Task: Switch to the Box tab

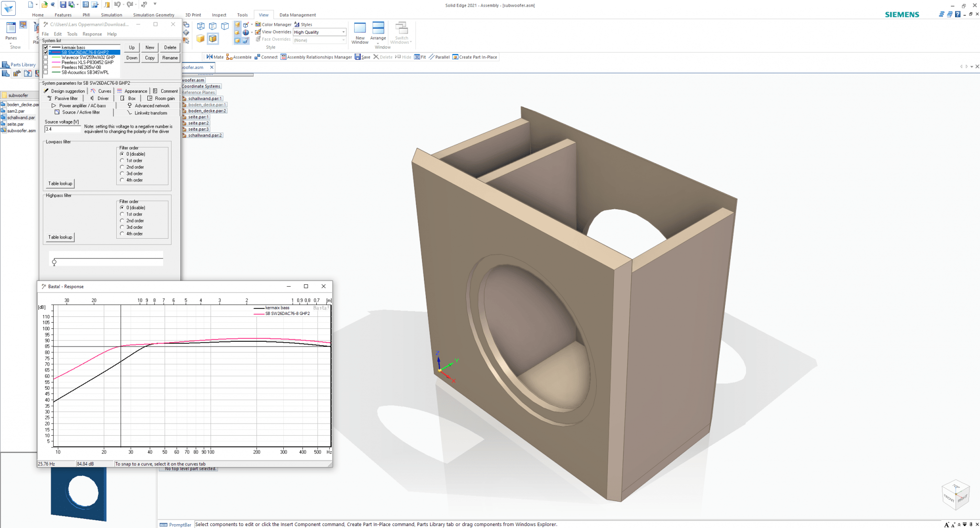Action: [x=127, y=99]
